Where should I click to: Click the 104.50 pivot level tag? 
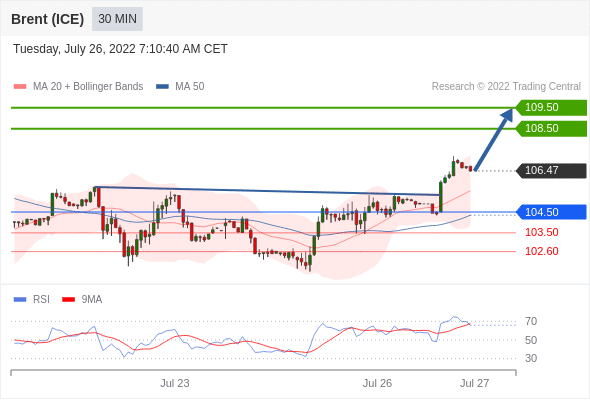[x=551, y=212]
